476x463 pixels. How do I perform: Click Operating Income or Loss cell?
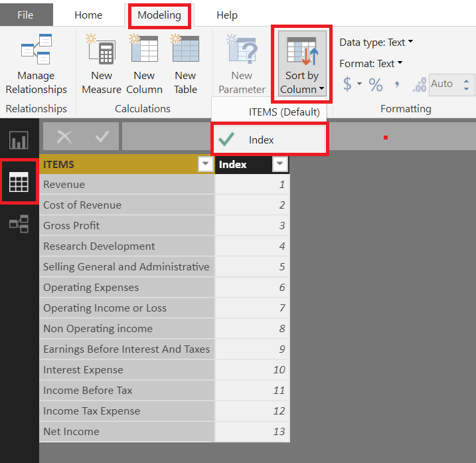[x=127, y=308]
